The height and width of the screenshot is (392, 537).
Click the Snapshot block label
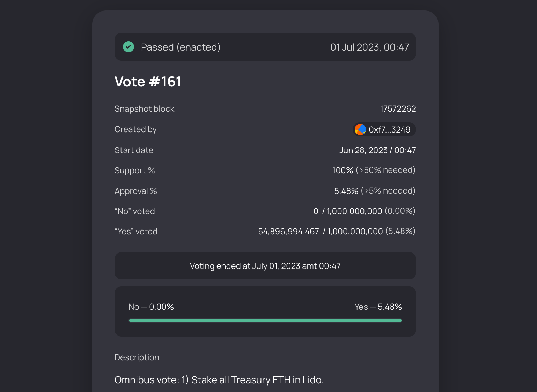coord(144,109)
